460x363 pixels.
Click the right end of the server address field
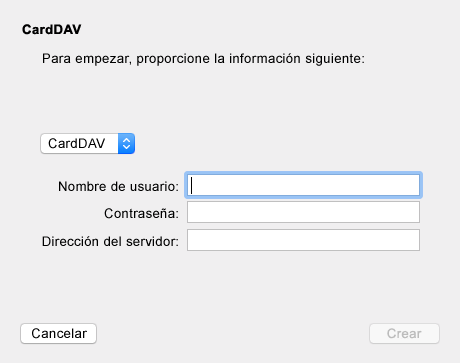(x=412, y=240)
